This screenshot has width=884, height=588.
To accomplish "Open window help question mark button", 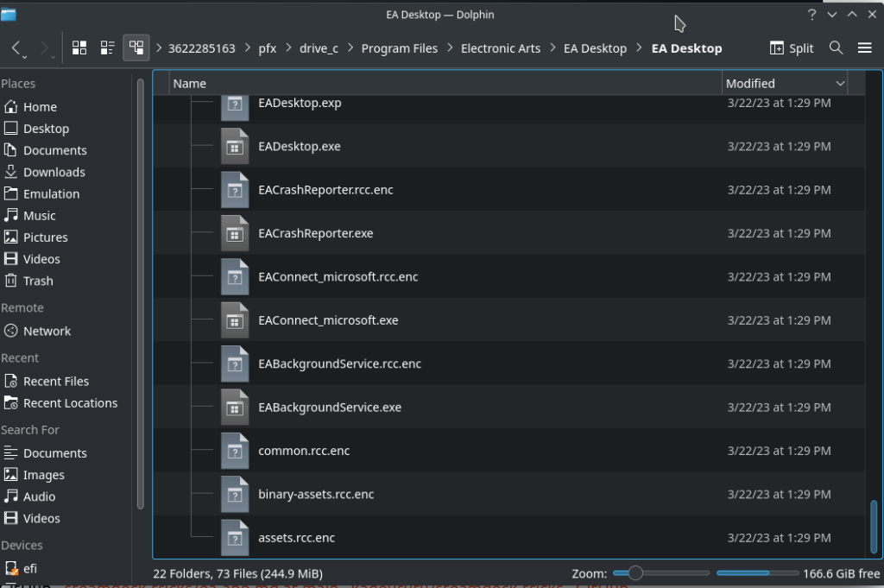I will [811, 15].
